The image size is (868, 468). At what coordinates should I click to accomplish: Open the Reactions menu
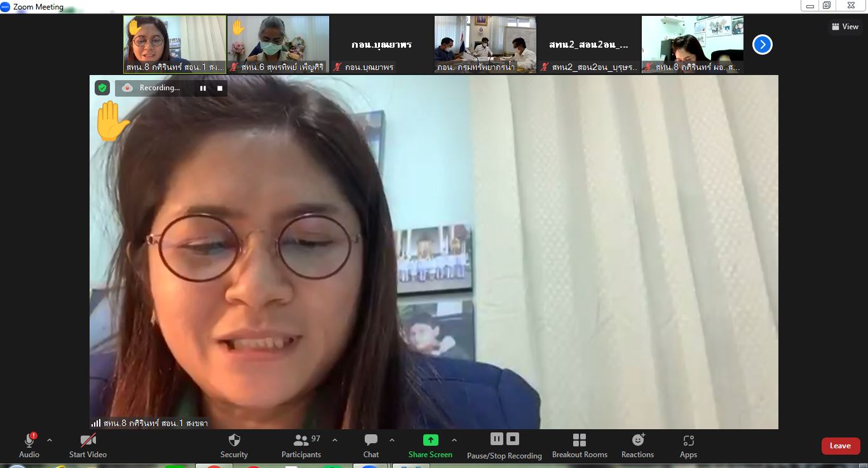(x=637, y=445)
